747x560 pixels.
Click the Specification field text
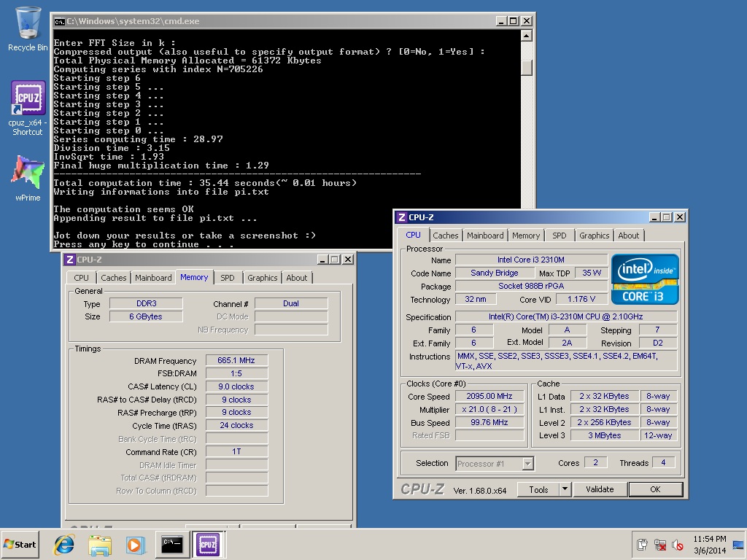click(566, 316)
